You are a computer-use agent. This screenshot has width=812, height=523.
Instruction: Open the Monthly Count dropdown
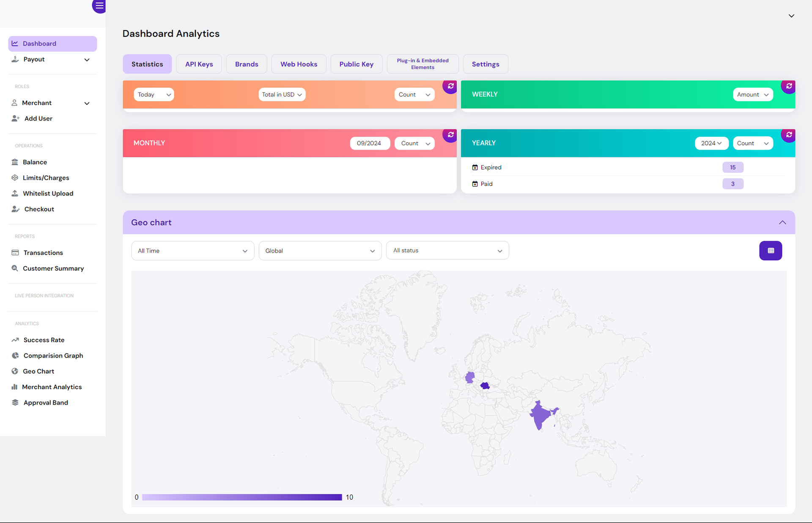[414, 143]
